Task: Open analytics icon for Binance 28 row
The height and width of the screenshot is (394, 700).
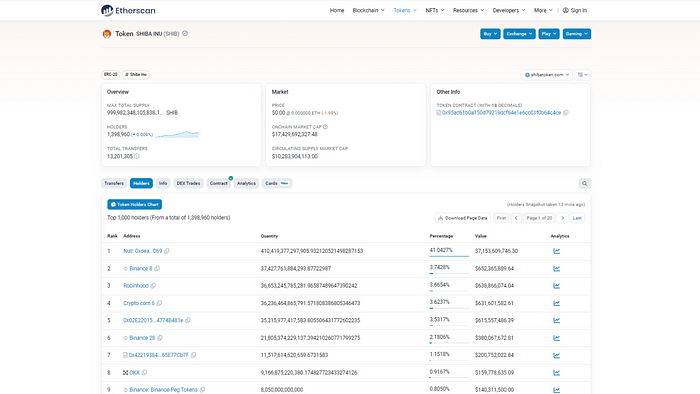Action: point(556,338)
